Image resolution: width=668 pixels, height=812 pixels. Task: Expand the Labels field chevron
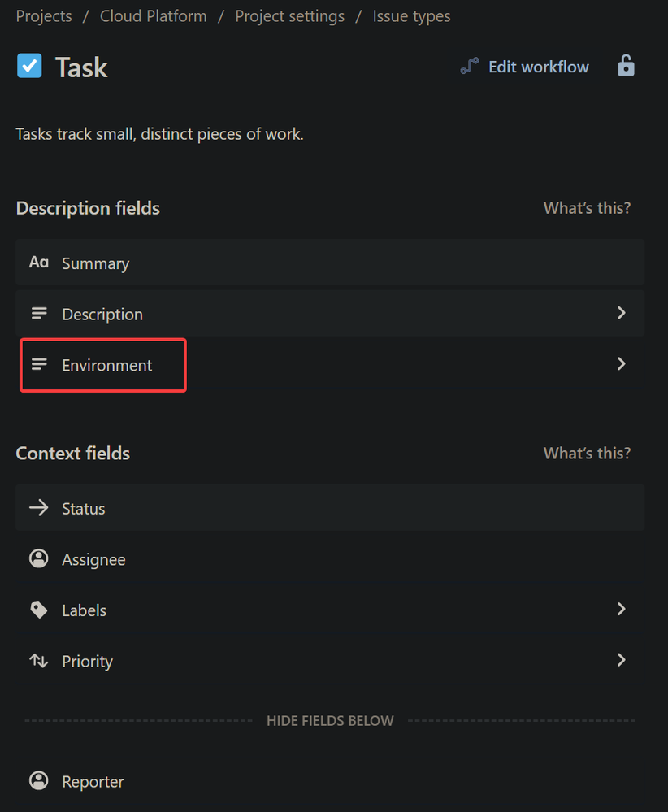coord(622,609)
